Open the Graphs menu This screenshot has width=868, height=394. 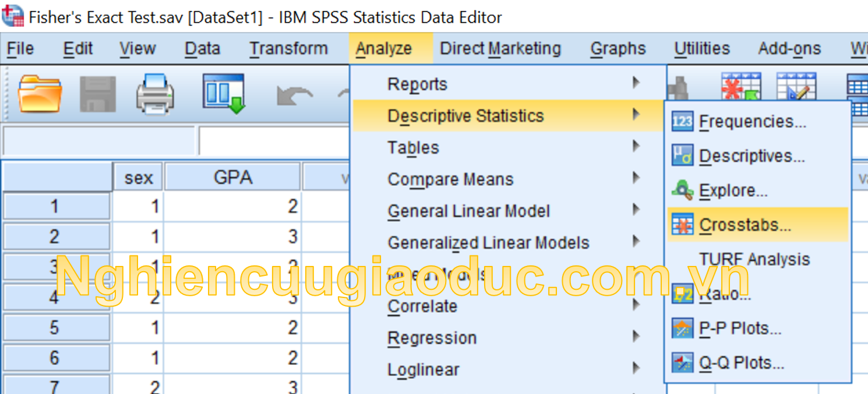618,49
